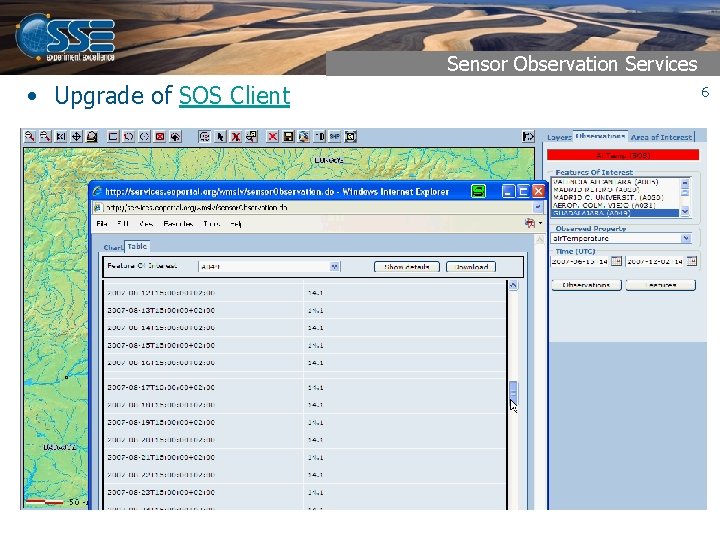Click the SSE logo in header
The width and height of the screenshot is (720, 540).
[x=65, y=38]
